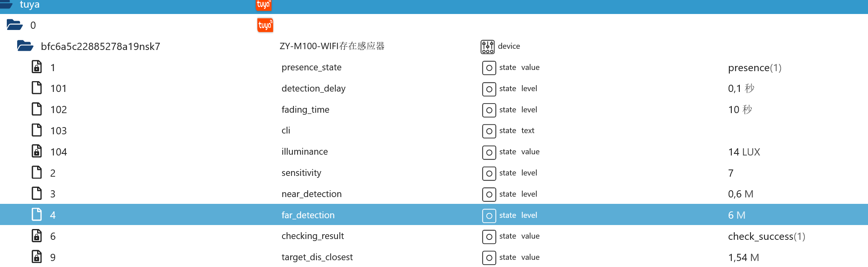The width and height of the screenshot is (868, 267).
Task: Click the presence(1) value
Action: coord(755,68)
